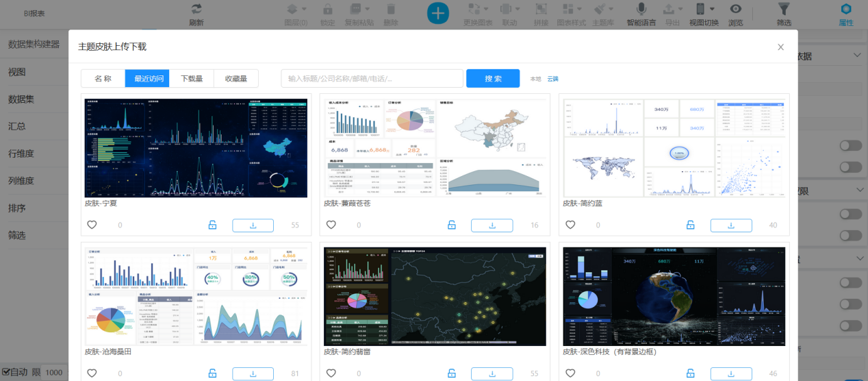This screenshot has width=868, height=381.
Task: Download the 皮肤-简约蓝 skin
Action: point(731,225)
